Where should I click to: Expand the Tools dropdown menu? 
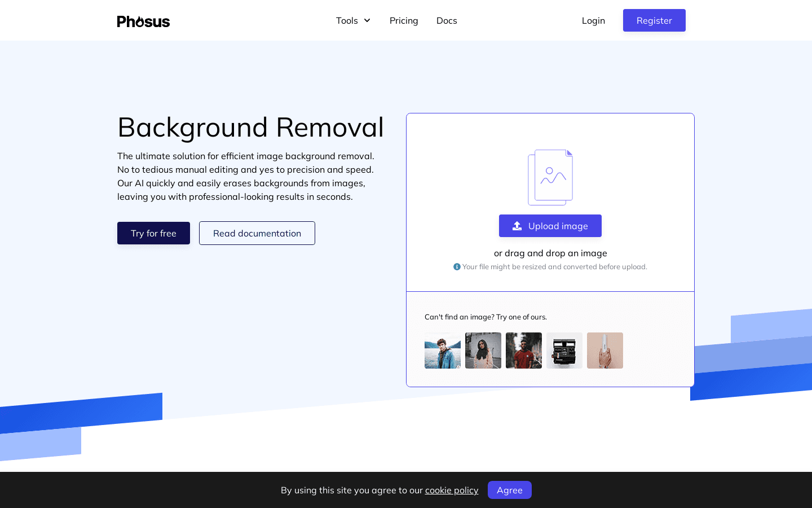pos(353,20)
